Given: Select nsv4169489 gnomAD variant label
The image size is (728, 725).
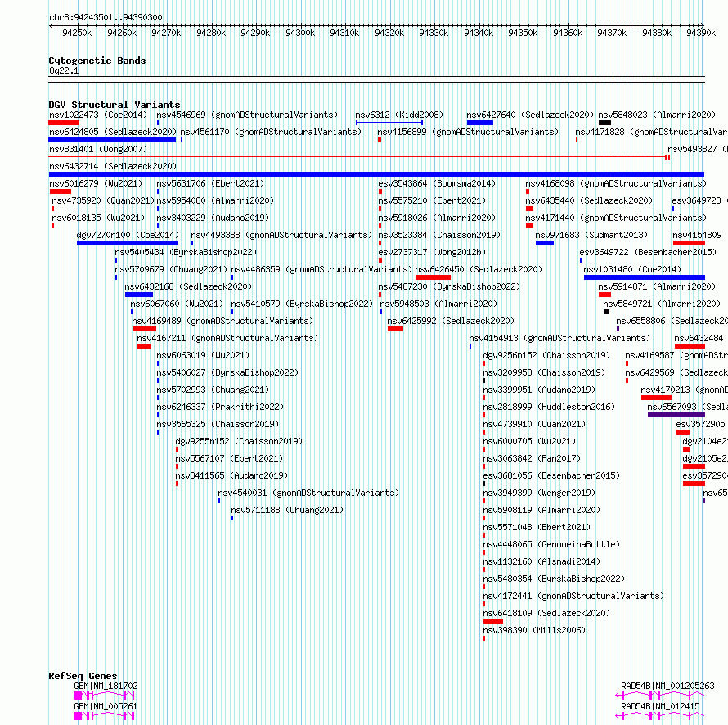Looking at the screenshot, I should coord(222,321).
